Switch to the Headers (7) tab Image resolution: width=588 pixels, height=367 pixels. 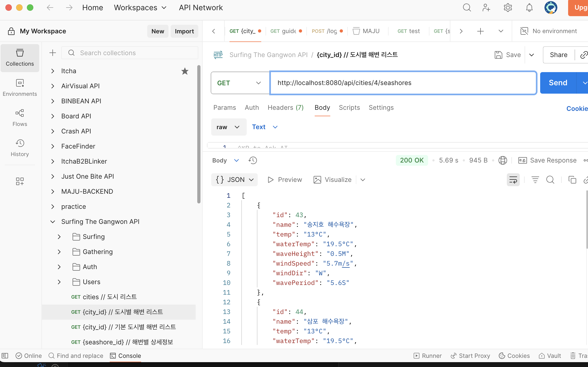(285, 108)
